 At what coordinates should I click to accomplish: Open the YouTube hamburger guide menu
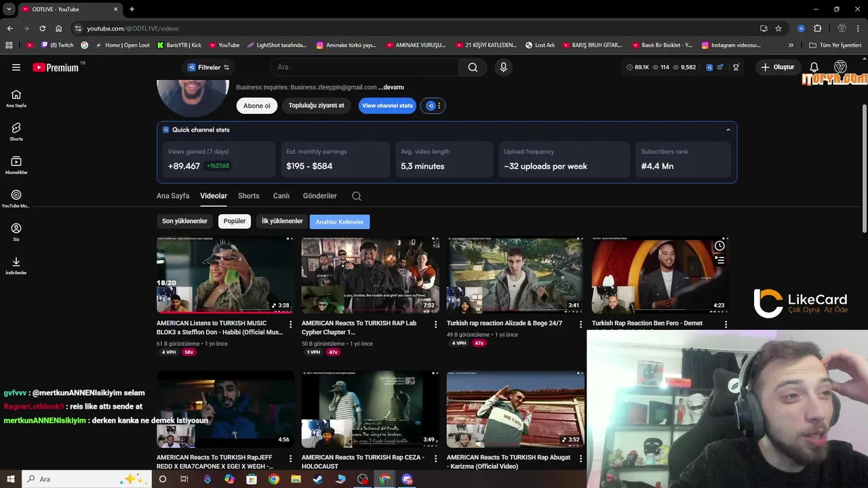[x=16, y=67]
